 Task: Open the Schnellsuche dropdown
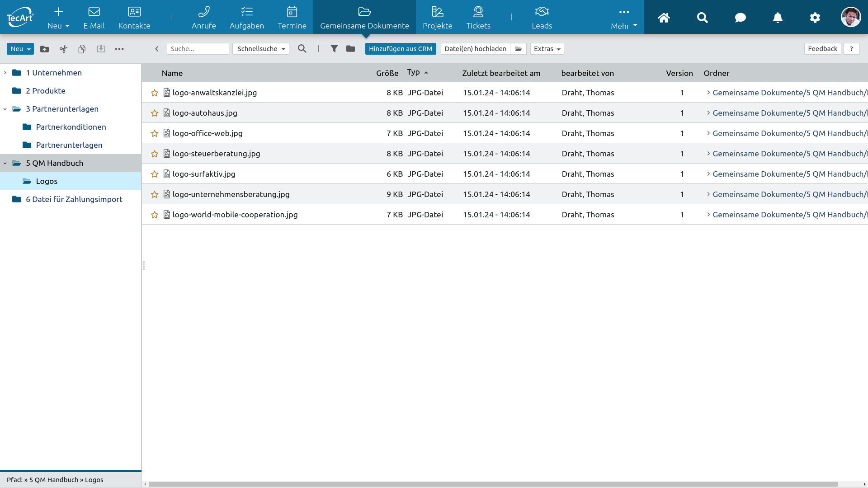click(x=261, y=49)
